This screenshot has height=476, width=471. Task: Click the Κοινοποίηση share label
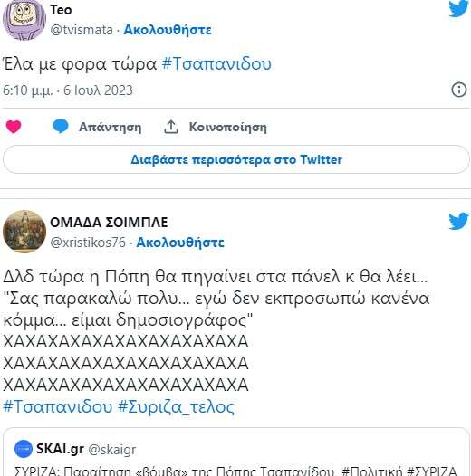228,127
